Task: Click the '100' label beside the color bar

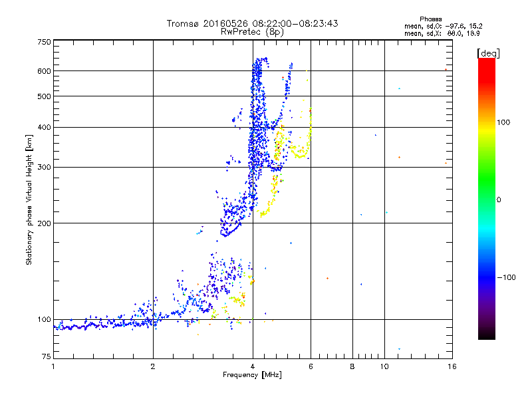Action: click(x=503, y=122)
